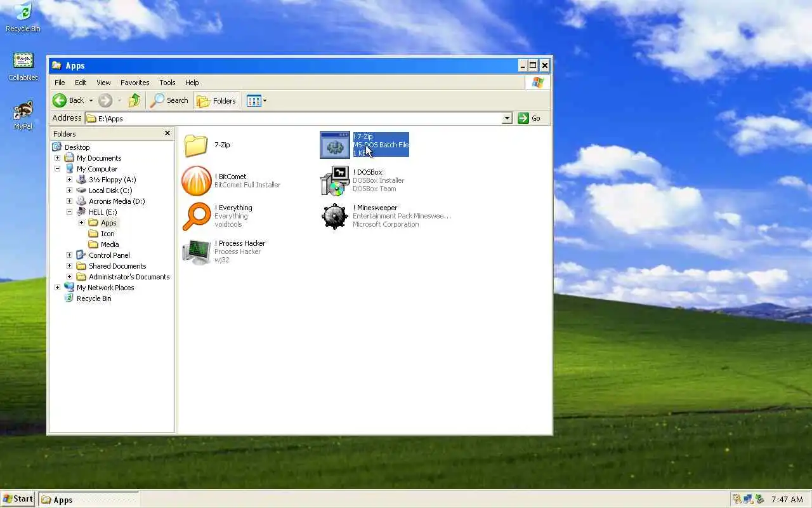Expand the Apps folder node

click(x=81, y=223)
